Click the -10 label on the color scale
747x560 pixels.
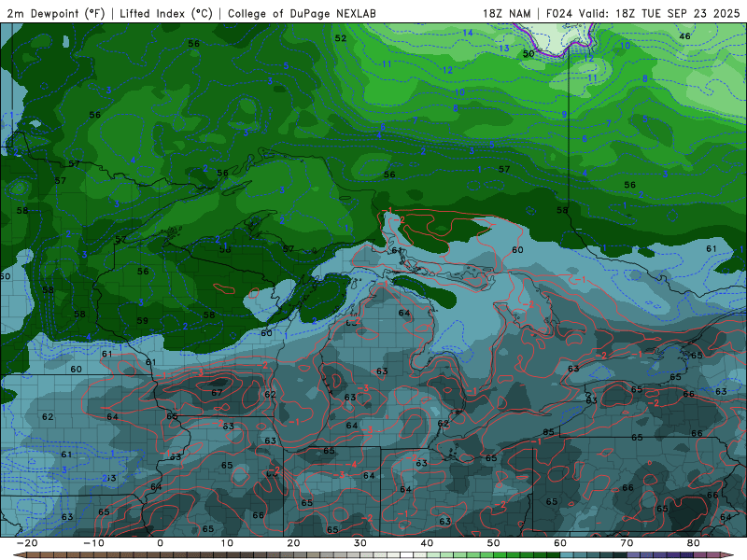[93, 543]
